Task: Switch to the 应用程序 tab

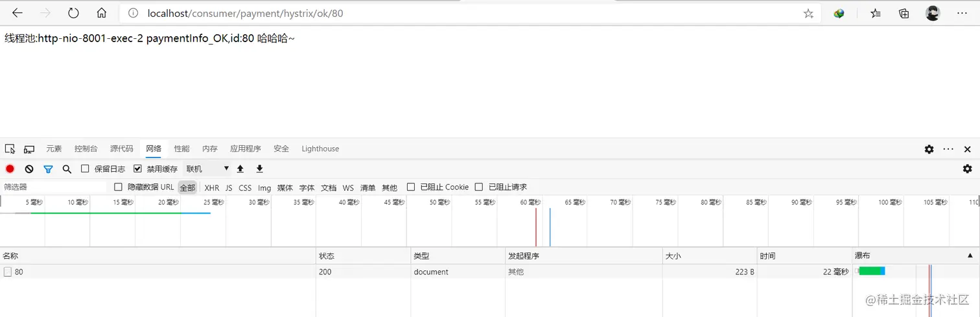Action: click(246, 149)
